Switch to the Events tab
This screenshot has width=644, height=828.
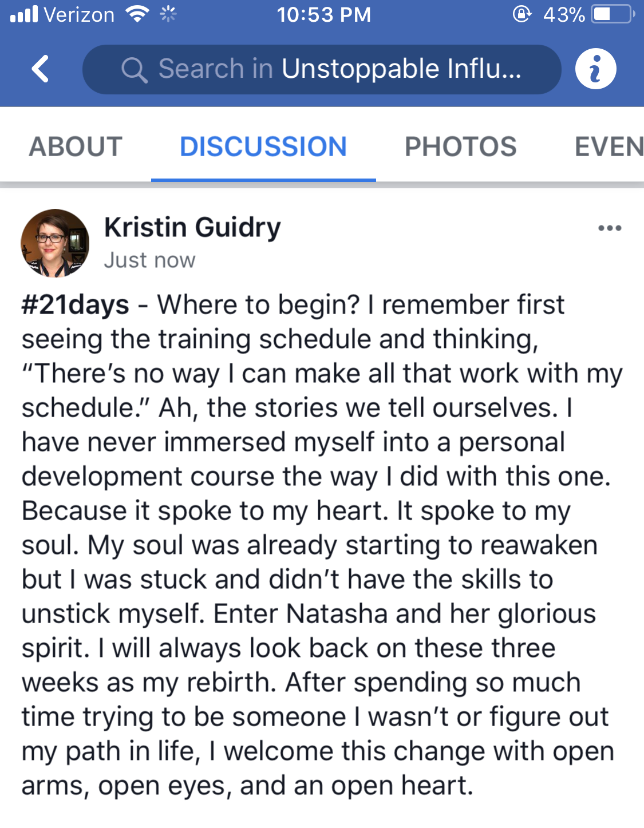pos(609,146)
